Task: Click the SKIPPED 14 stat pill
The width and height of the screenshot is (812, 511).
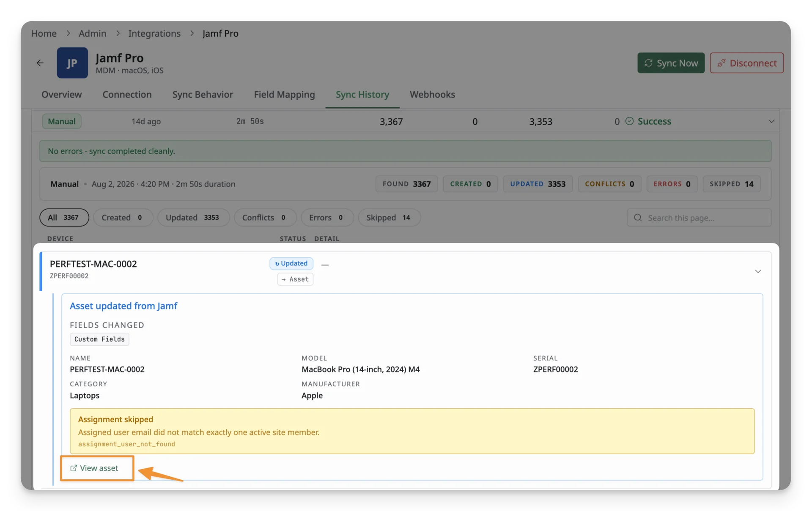Action: (x=732, y=184)
